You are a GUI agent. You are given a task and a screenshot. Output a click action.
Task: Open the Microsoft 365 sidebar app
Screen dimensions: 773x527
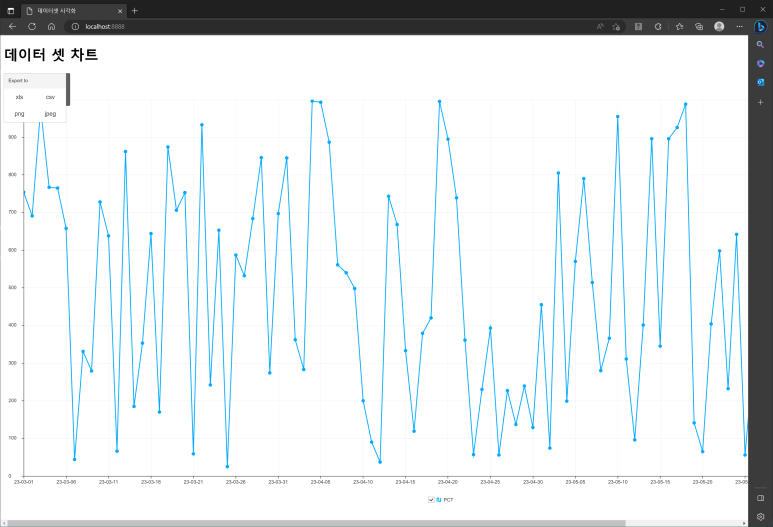pos(761,64)
